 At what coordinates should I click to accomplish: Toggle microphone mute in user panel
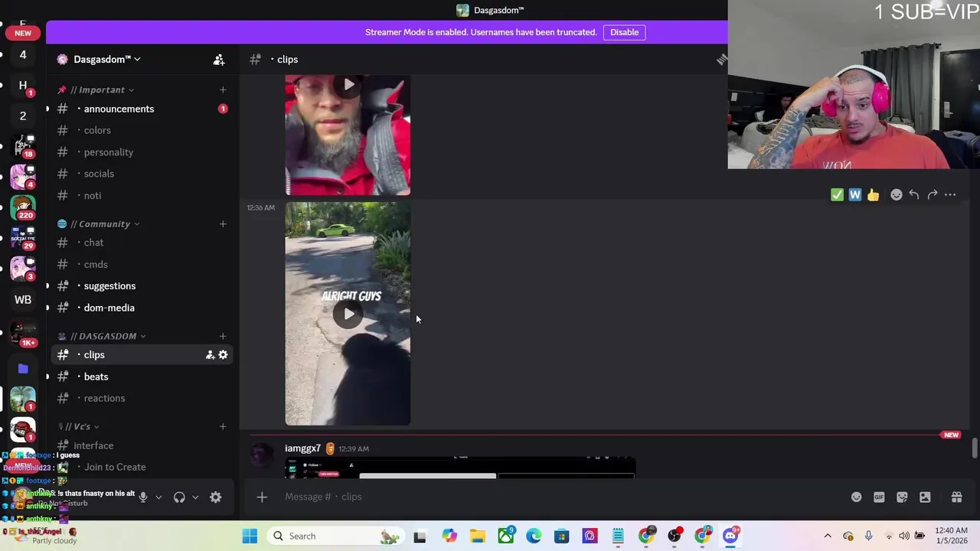point(142,497)
